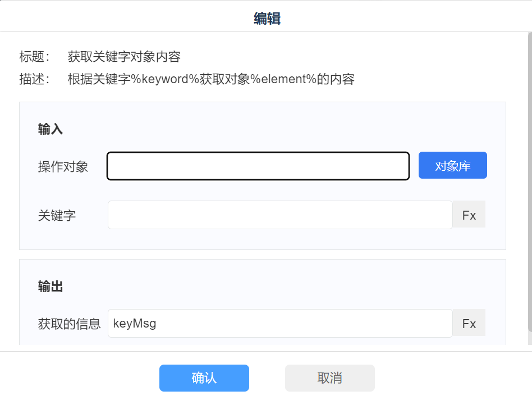This screenshot has height=400, width=532.
Task: Click the 关键字 label
Action: pyautogui.click(x=57, y=215)
